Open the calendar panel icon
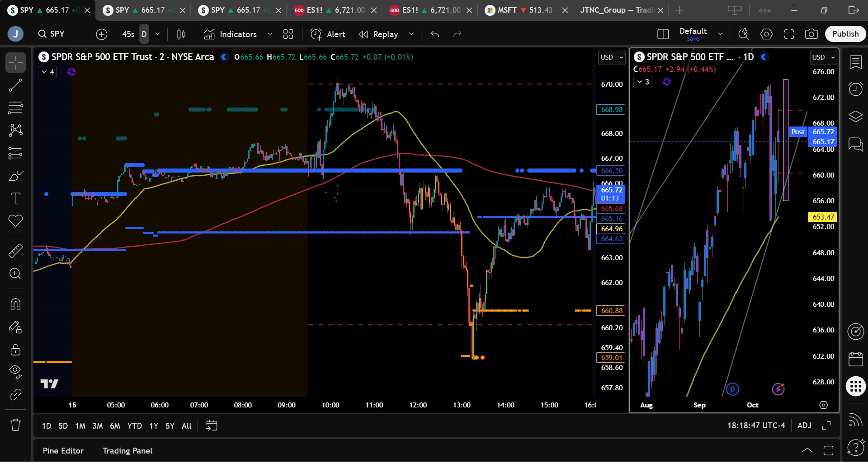The width and height of the screenshot is (868, 463). click(855, 359)
